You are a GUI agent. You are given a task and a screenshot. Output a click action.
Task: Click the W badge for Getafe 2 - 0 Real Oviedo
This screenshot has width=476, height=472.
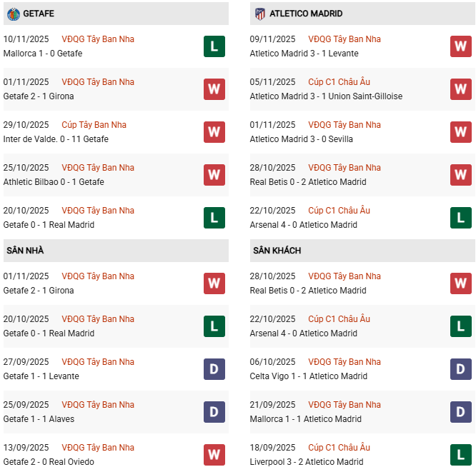click(214, 455)
